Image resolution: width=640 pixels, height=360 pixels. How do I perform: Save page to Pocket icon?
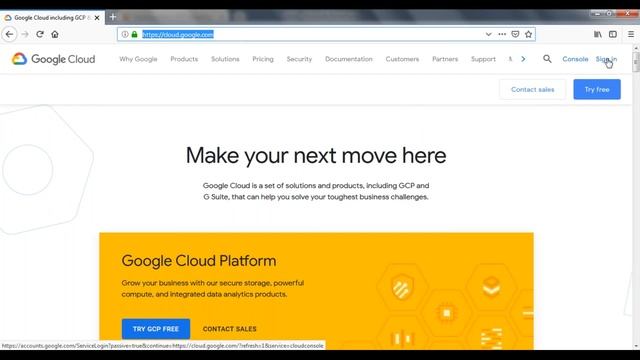515,34
